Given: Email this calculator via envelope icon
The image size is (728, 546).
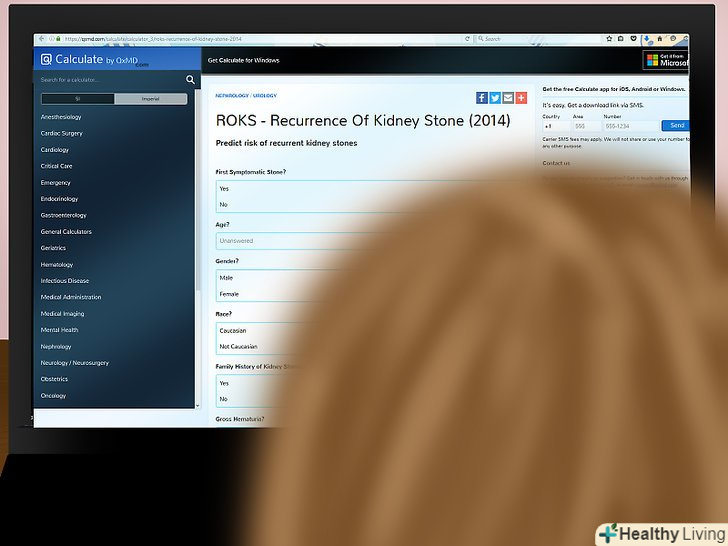Looking at the screenshot, I should point(508,98).
